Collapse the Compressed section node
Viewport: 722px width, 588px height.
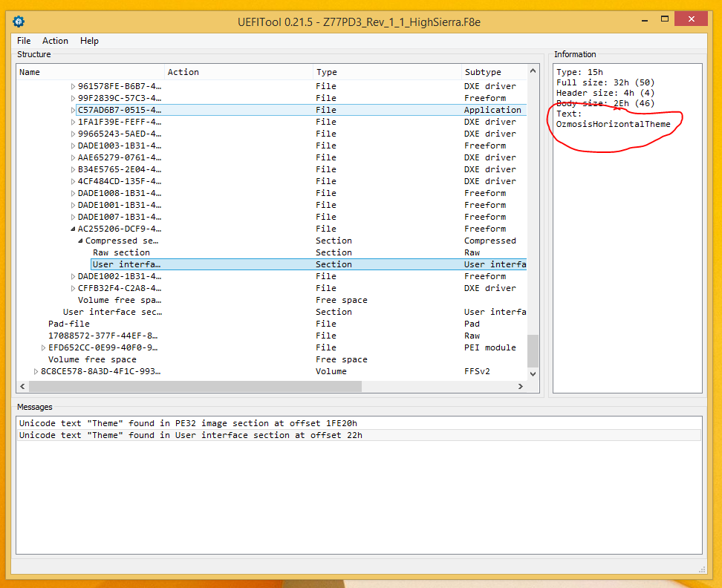[80, 241]
